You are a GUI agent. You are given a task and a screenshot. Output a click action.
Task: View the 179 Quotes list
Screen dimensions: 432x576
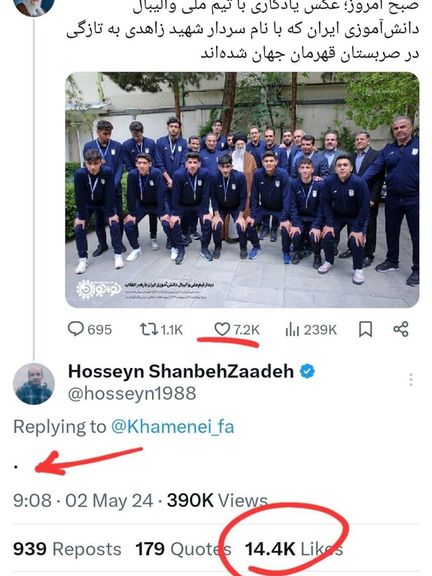[183, 549]
